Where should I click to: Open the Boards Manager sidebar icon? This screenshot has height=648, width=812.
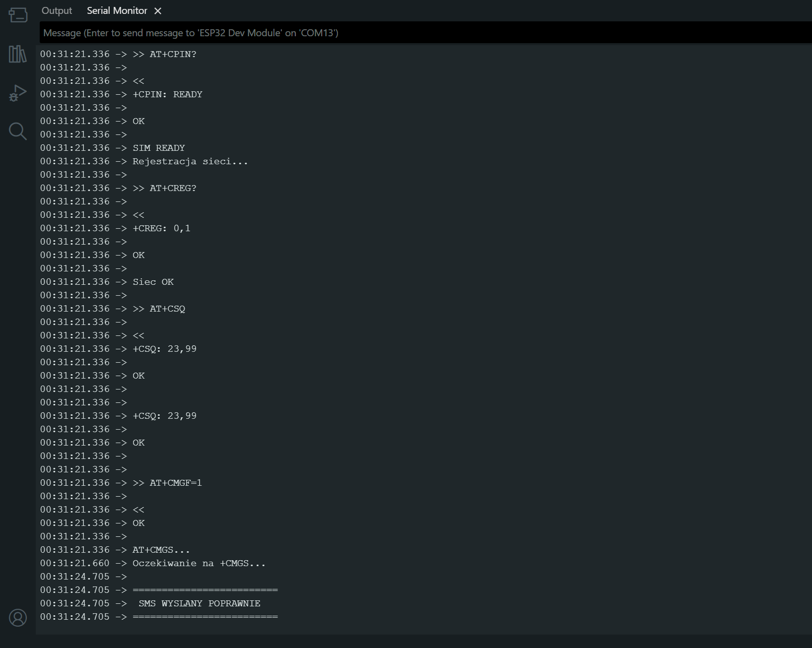18,14
